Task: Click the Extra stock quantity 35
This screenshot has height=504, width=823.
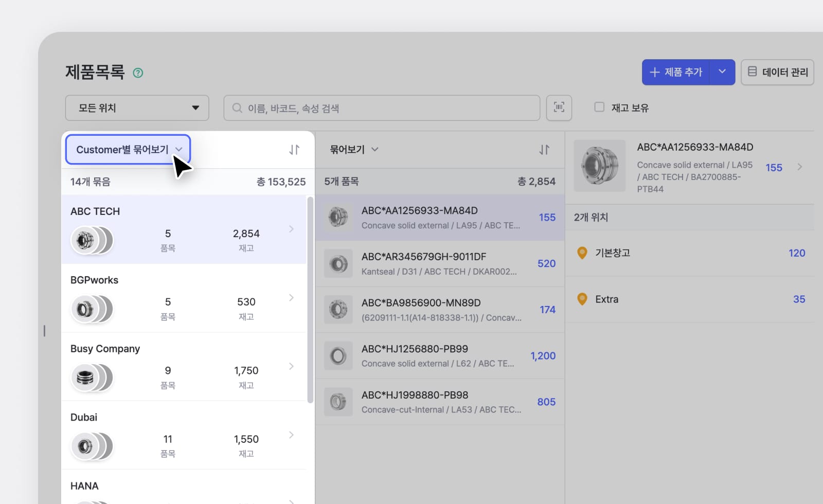Action: tap(799, 299)
